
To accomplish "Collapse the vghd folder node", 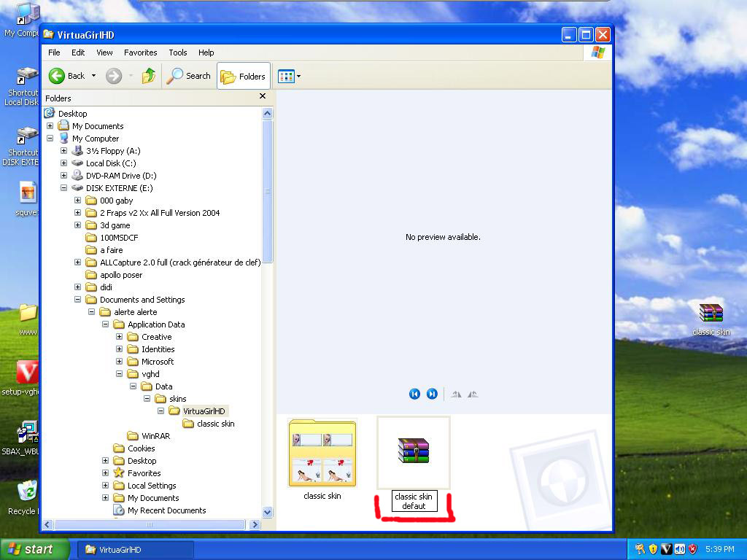I will point(119,374).
